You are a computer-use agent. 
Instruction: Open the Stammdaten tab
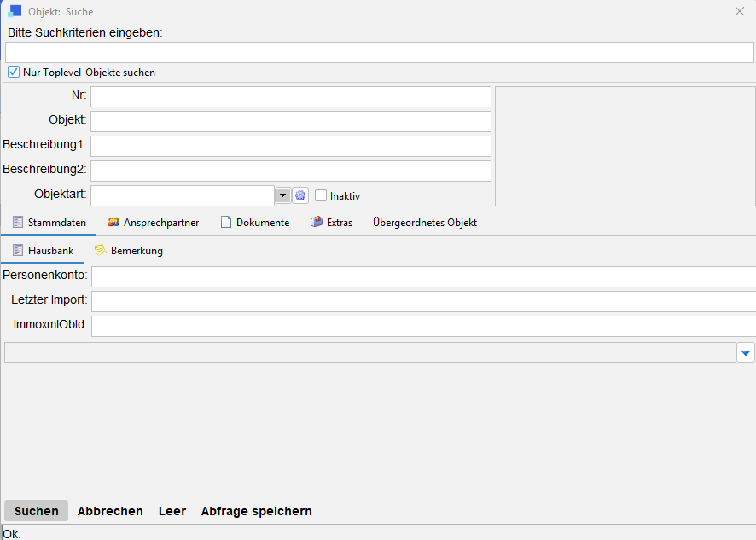point(49,223)
